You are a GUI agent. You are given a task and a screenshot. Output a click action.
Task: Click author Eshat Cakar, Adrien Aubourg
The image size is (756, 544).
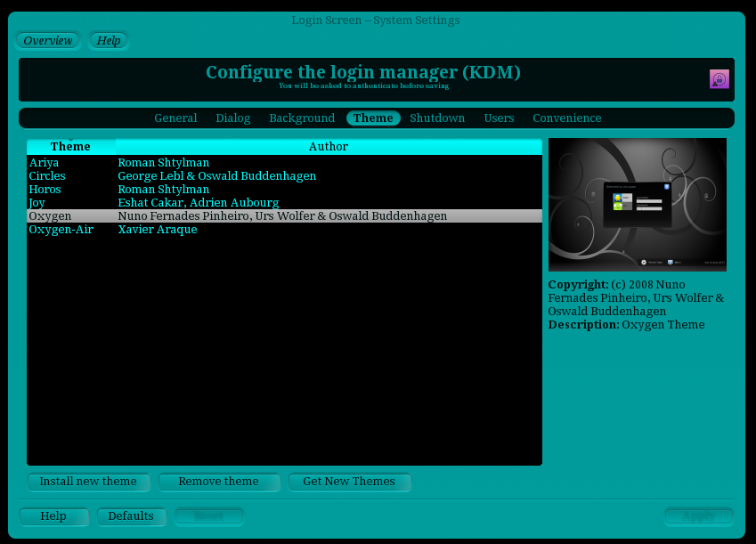pyautogui.click(x=199, y=203)
